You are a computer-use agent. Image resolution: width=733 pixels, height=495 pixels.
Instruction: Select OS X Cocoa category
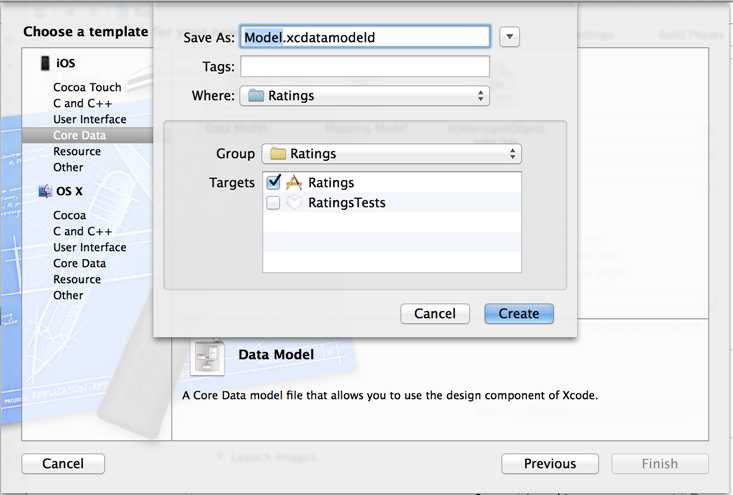coord(69,215)
